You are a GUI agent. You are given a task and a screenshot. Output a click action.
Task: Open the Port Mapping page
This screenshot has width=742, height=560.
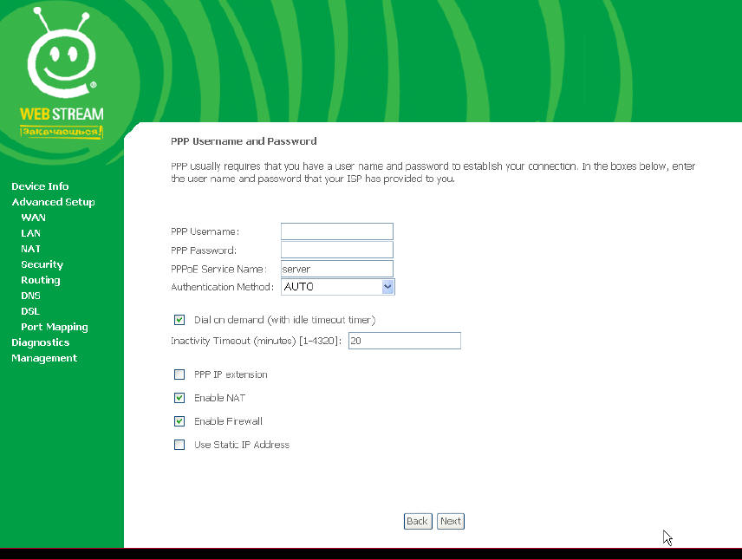55,327
